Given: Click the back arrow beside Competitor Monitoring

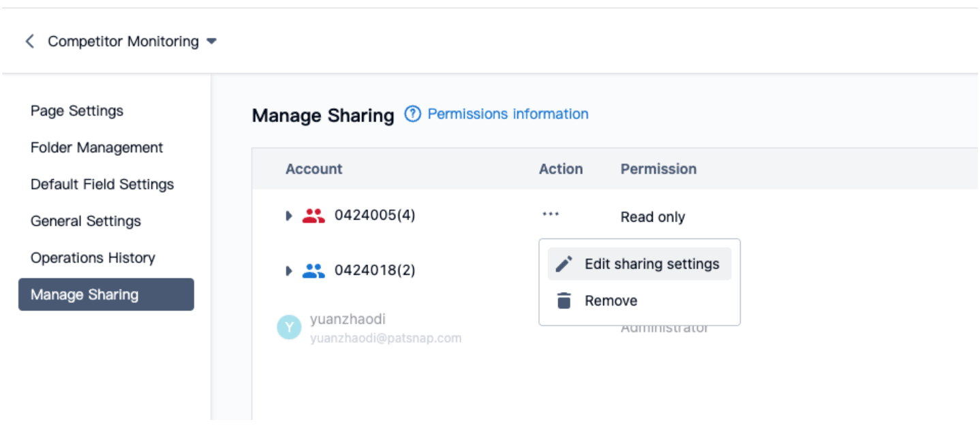Looking at the screenshot, I should (29, 42).
